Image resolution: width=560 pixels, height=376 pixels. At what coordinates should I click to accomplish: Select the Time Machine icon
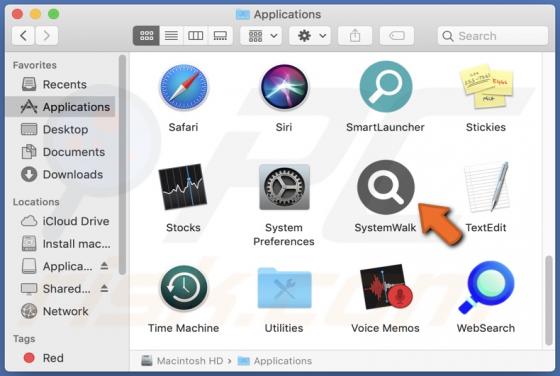184,288
